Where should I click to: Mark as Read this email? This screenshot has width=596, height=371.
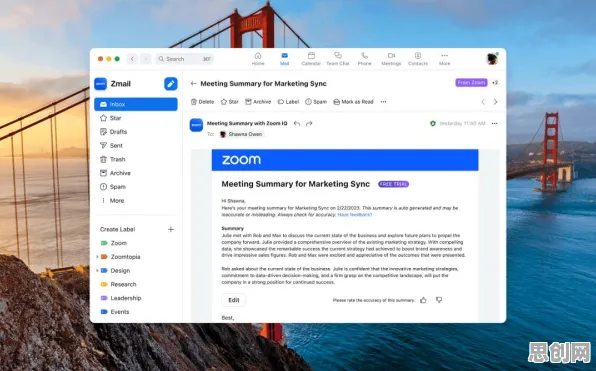353,102
